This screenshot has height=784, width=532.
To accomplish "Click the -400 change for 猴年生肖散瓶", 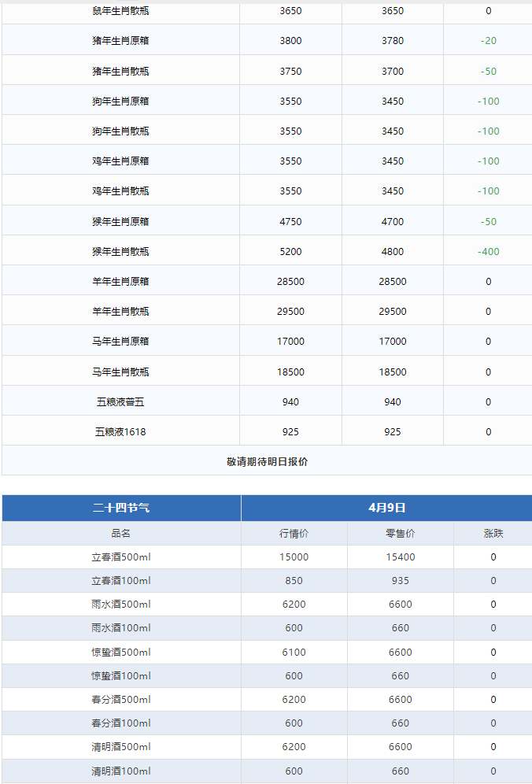I will pos(489,252).
